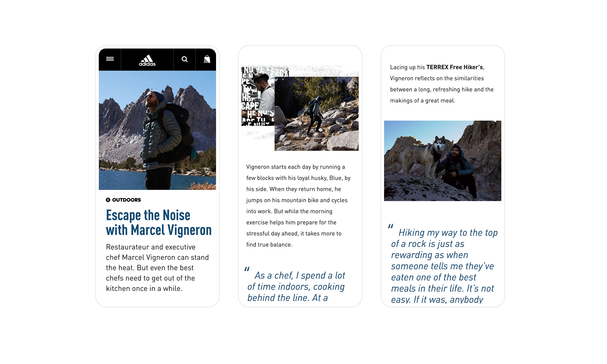Select the quote 'Hiking my way to the top'

pyautogui.click(x=443, y=264)
